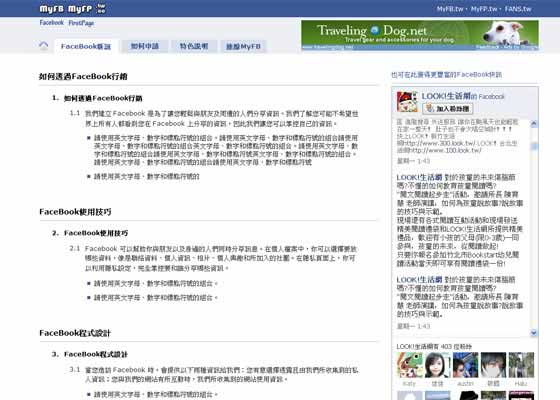560x400 pixels.
Task: Click the FirstPage link under the logo
Action: pyautogui.click(x=81, y=23)
